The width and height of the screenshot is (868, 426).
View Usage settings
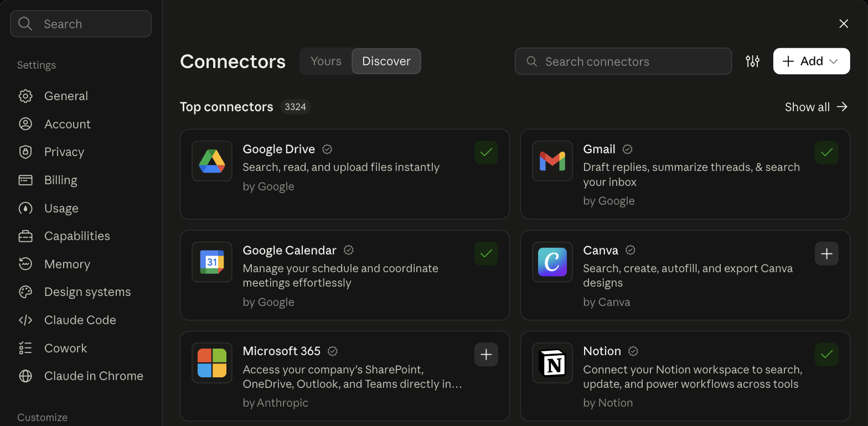81,209
